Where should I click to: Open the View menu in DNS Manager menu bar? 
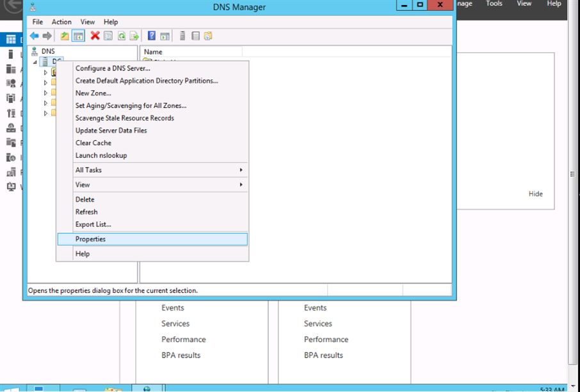point(88,22)
